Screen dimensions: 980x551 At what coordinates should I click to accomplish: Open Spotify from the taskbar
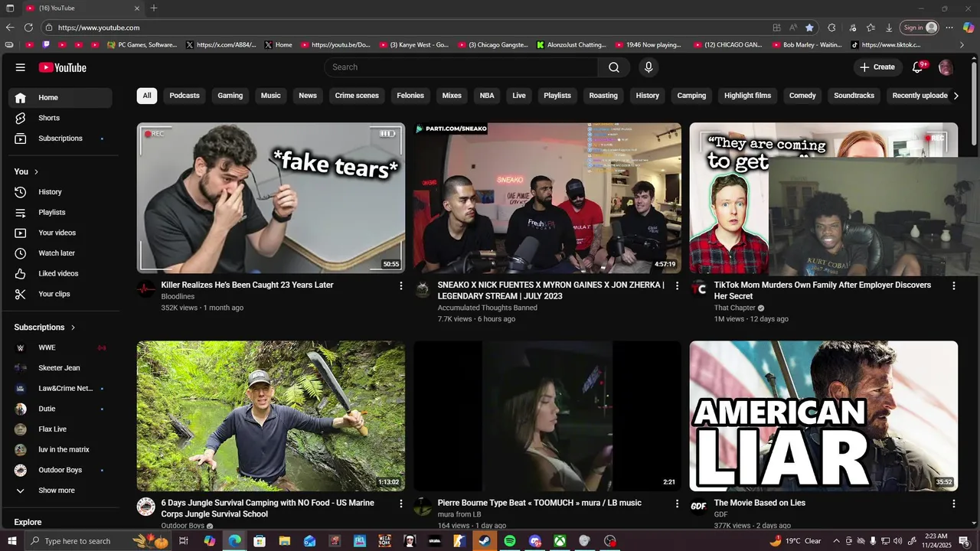pyautogui.click(x=509, y=541)
